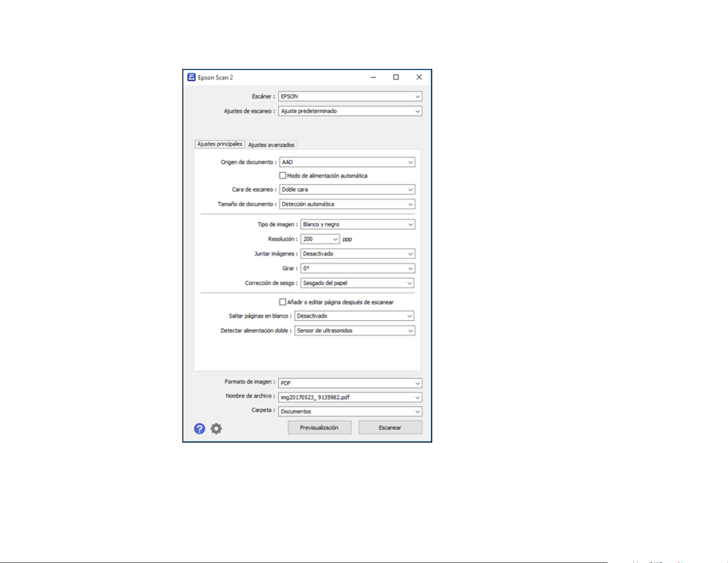Check Añadir o editar página después de escanear
The height and width of the screenshot is (563, 728).
click(x=283, y=302)
